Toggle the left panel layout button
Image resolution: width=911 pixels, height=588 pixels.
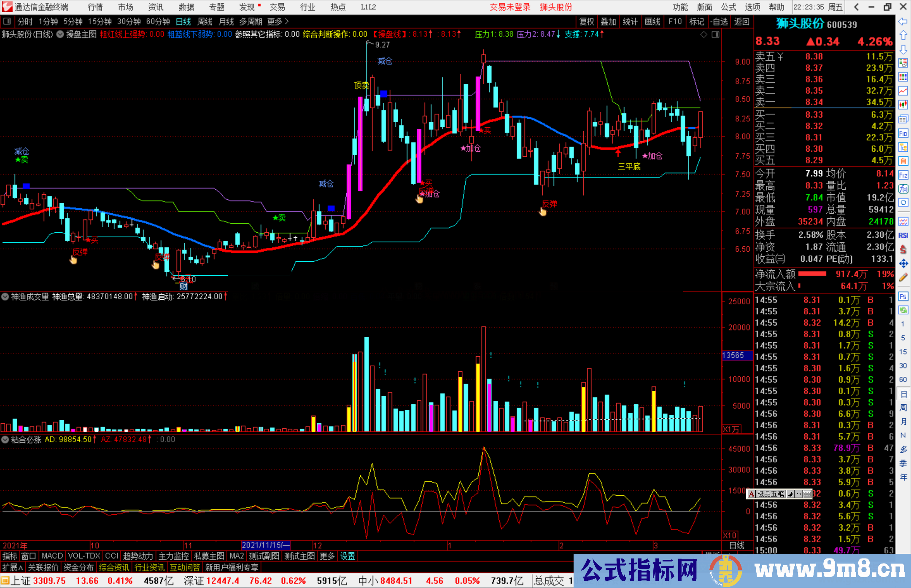7,21
